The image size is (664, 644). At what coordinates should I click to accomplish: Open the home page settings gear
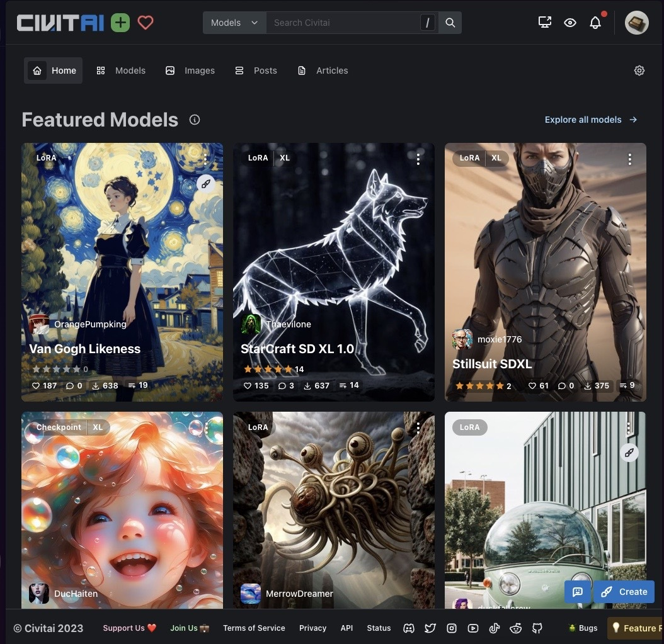click(639, 71)
